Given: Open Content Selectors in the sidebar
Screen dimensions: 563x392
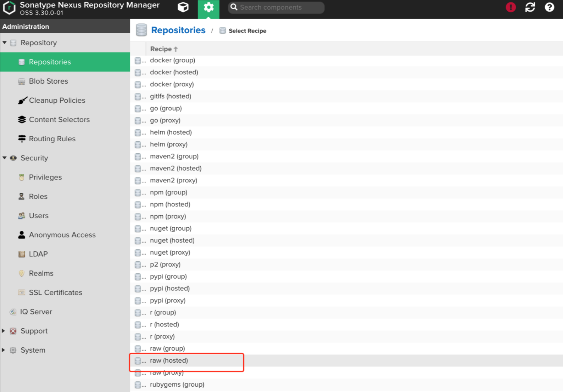Looking at the screenshot, I should (x=65, y=120).
